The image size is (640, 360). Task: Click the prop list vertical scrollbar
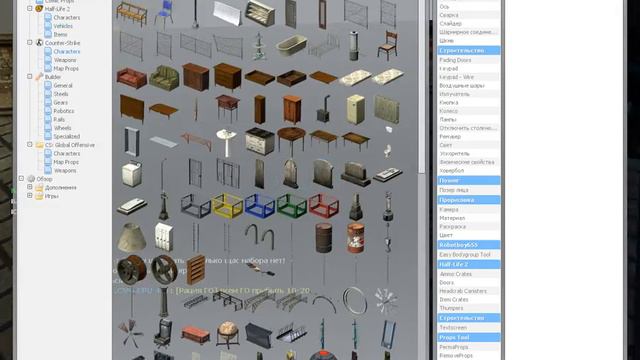(x=422, y=86)
